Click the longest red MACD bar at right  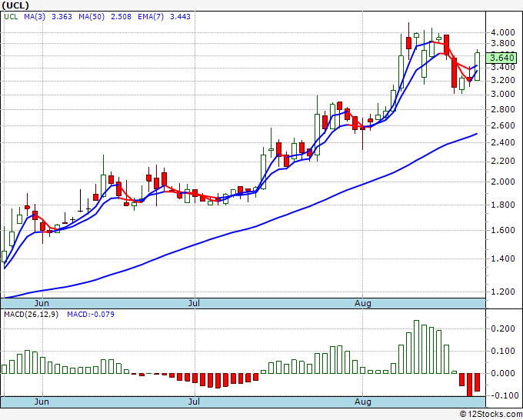470,385
